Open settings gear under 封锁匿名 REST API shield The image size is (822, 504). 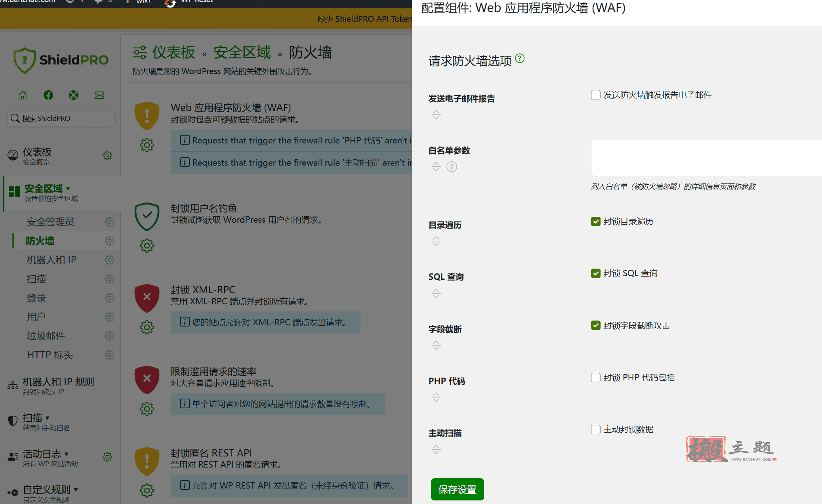coord(147,491)
